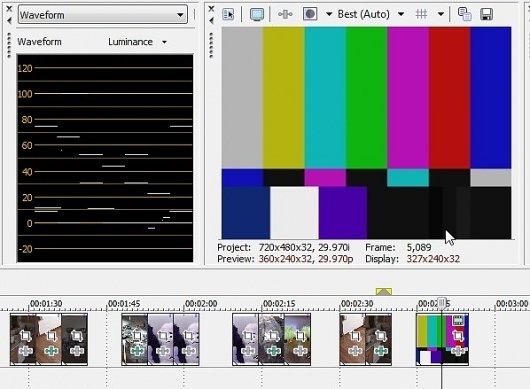This screenshot has width=530, height=389.
Task: Close the Video Scopes Waveform panel
Action: tap(9, 9)
